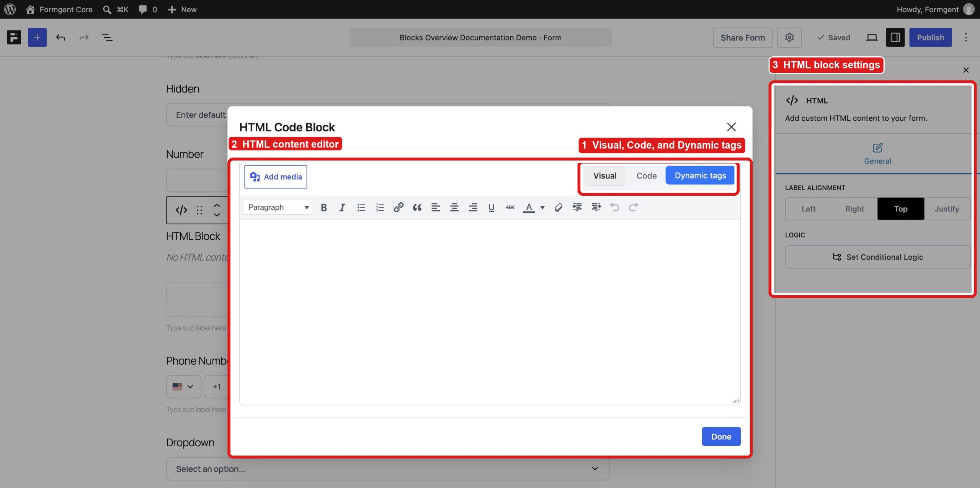Open the Dynamic tags menu
The height and width of the screenshot is (488, 980).
700,175
